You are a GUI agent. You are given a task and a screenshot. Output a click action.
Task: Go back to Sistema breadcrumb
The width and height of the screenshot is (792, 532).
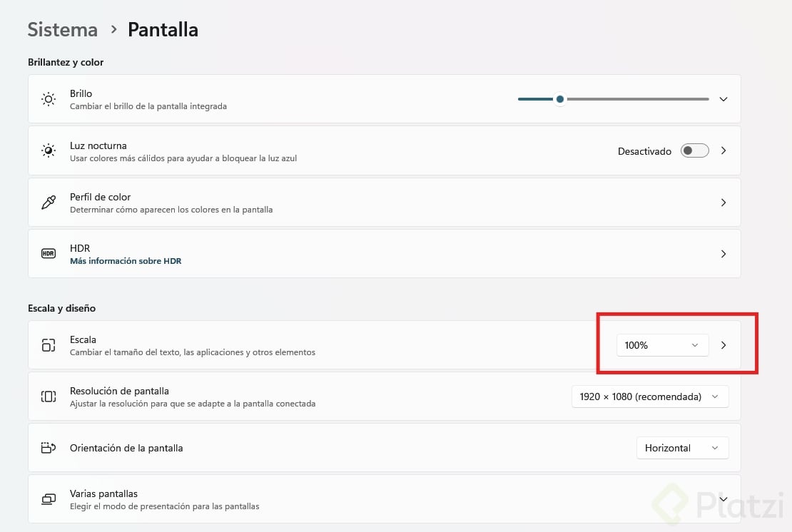tap(63, 30)
